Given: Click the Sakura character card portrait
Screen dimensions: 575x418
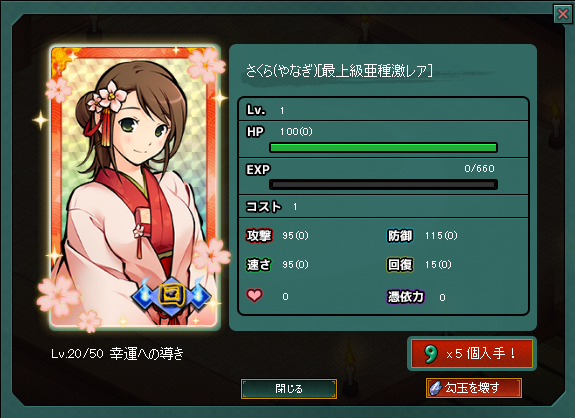Looking at the screenshot, I should click(x=134, y=186).
